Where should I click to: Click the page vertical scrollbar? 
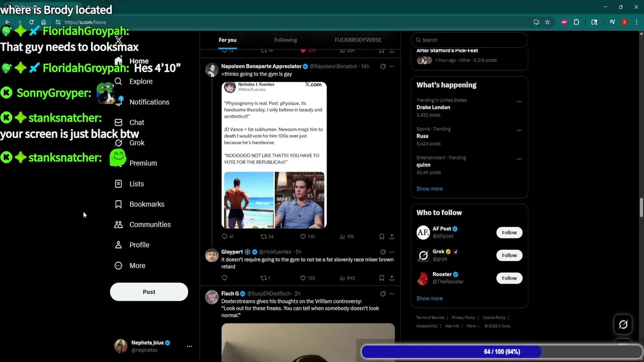641,208
